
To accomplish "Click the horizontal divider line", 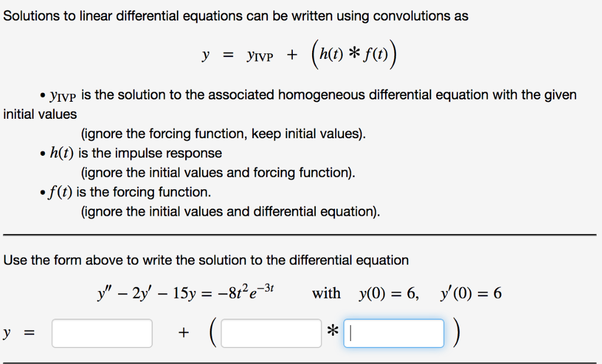I will pyautogui.click(x=301, y=233).
